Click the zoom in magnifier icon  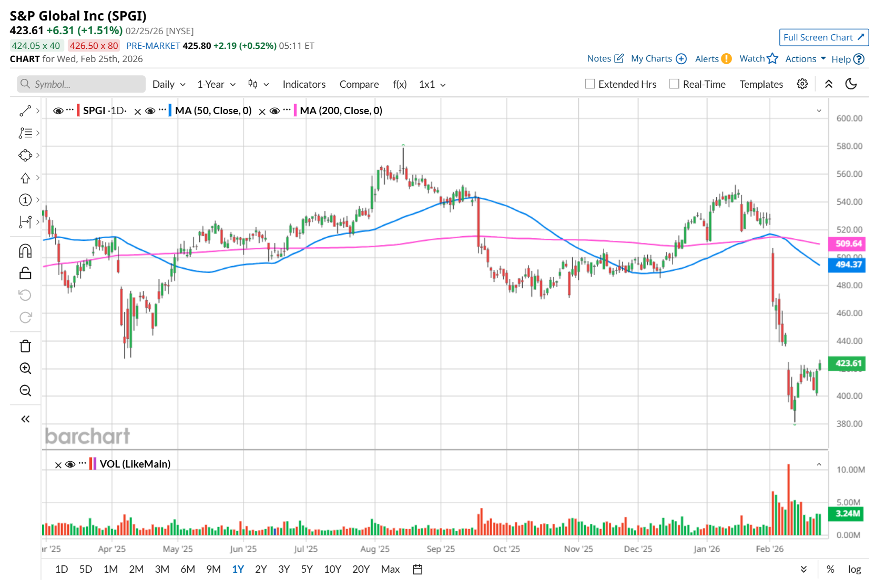25,368
